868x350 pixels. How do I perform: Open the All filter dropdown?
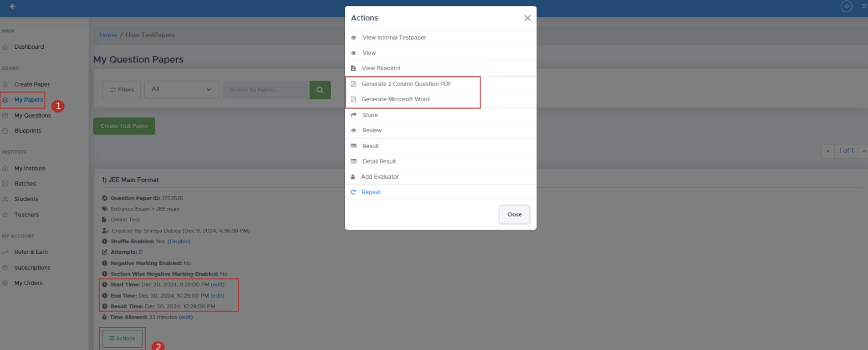point(182,89)
